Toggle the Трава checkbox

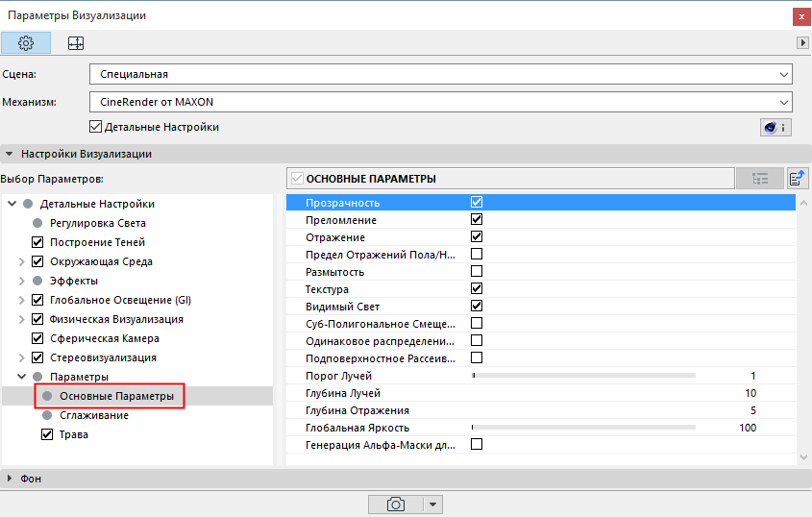click(x=47, y=434)
